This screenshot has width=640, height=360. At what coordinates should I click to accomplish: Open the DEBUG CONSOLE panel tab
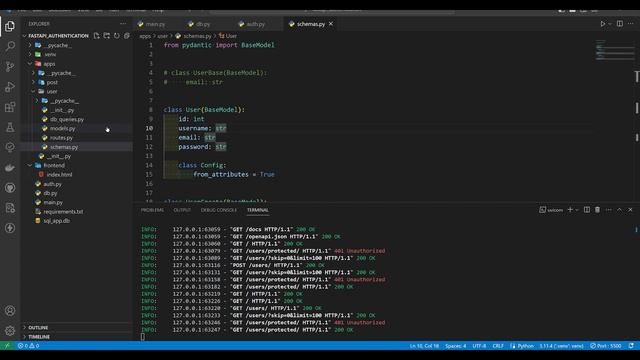pos(219,210)
